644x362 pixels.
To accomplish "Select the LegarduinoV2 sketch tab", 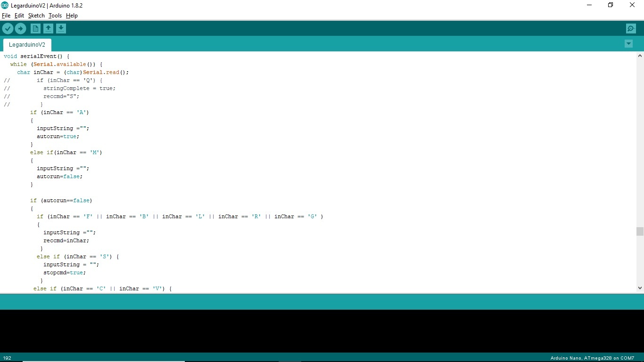I will point(27,44).
